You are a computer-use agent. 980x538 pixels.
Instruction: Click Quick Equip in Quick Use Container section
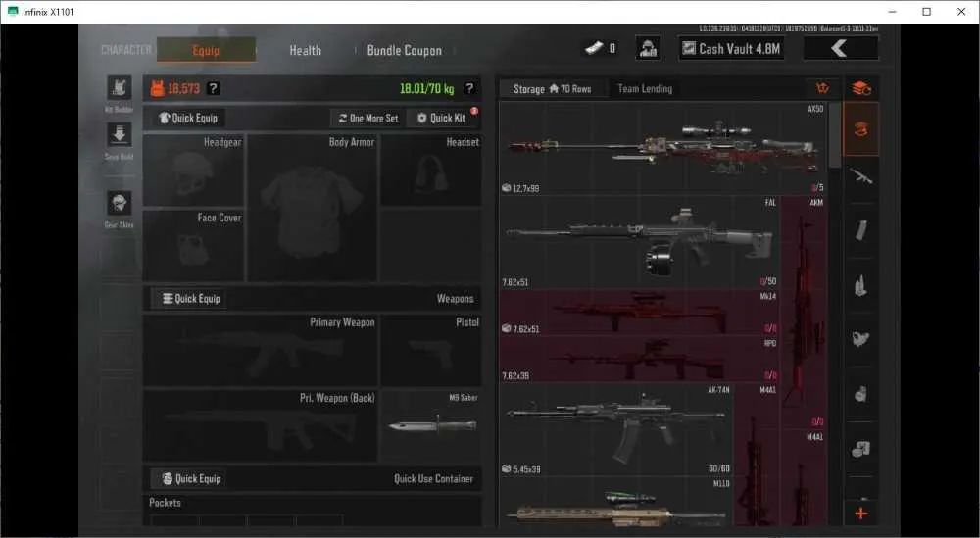point(191,478)
